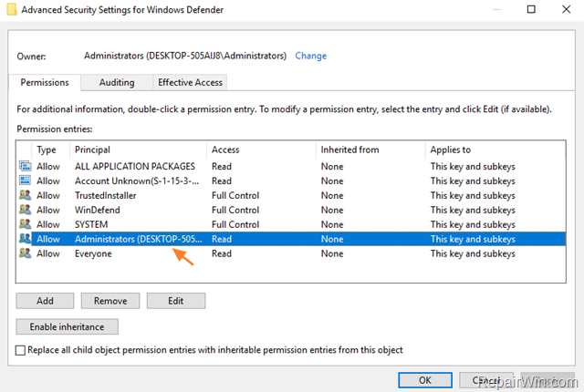Toggle Replace all child object permission entries checkbox
Image resolution: width=584 pixels, height=392 pixels.
[20, 350]
